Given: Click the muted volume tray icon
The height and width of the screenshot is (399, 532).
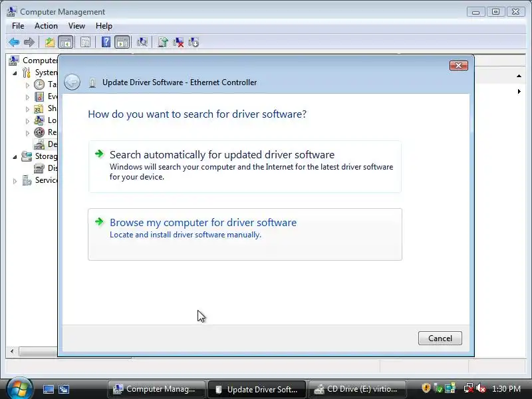Looking at the screenshot, I should [x=481, y=388].
